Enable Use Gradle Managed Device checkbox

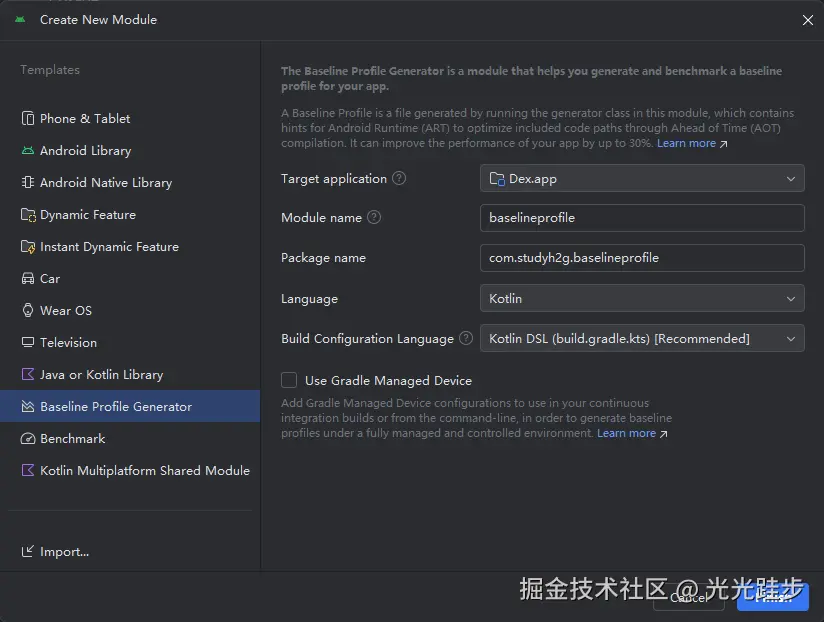tap(289, 380)
